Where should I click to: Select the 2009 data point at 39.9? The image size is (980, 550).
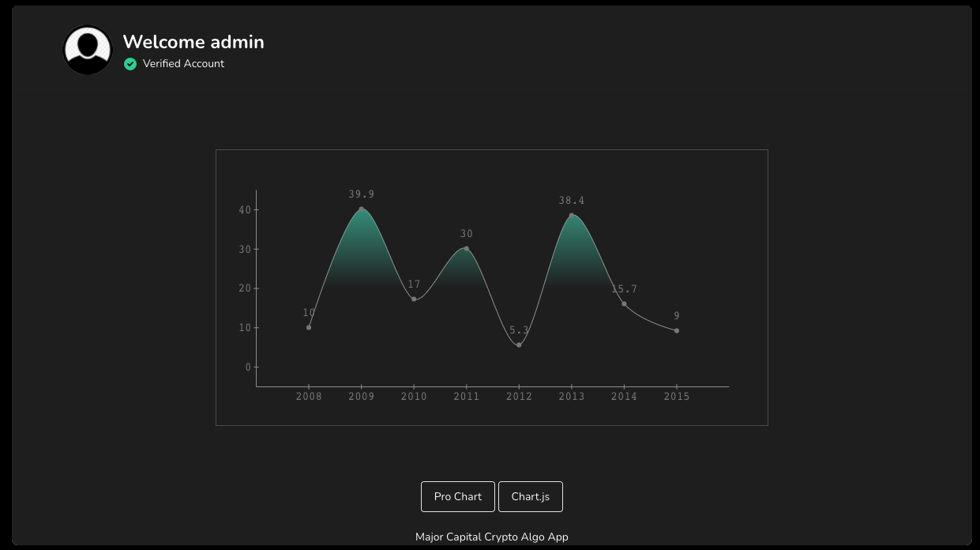coord(362,209)
